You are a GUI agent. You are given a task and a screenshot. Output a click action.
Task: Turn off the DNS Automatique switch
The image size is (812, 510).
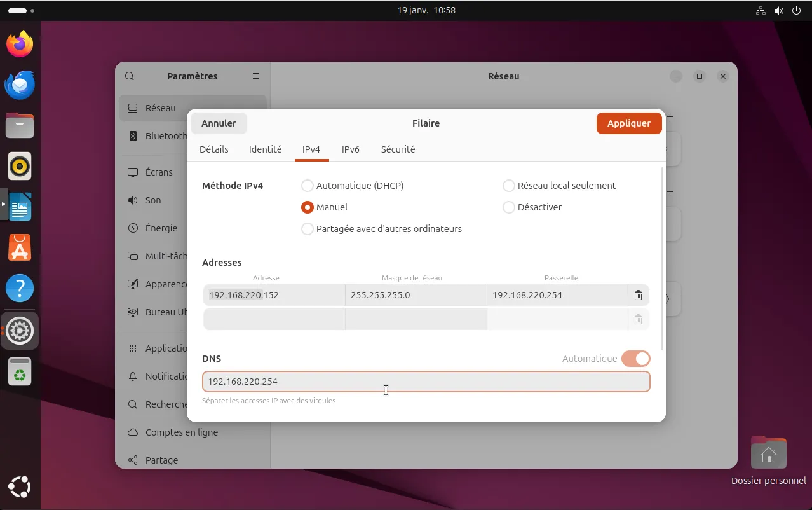pyautogui.click(x=635, y=359)
